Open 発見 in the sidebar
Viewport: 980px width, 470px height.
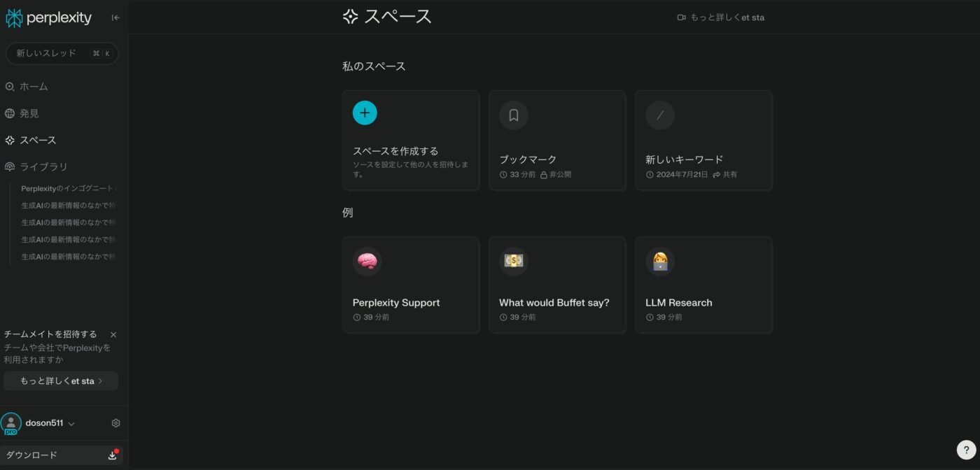pos(29,113)
